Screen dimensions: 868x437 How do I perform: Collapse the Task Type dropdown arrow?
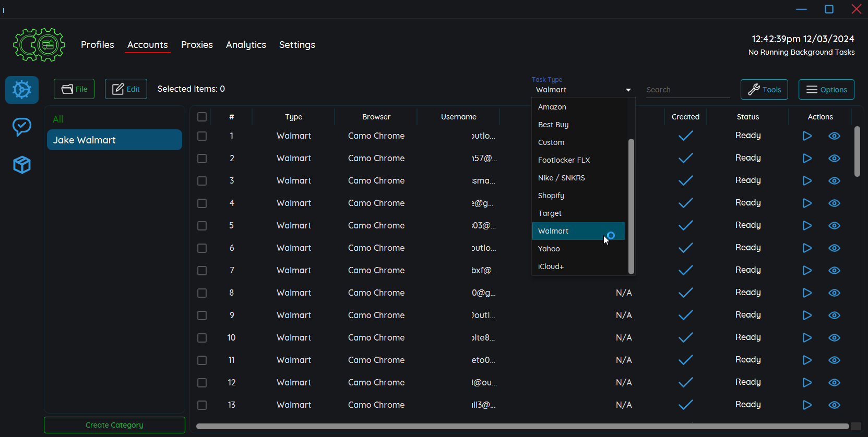click(628, 90)
